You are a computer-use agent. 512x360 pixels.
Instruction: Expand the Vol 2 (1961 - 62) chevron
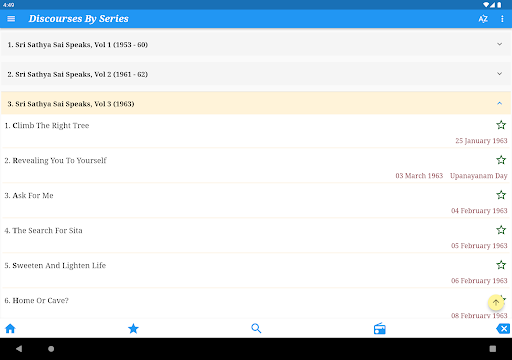tap(499, 74)
